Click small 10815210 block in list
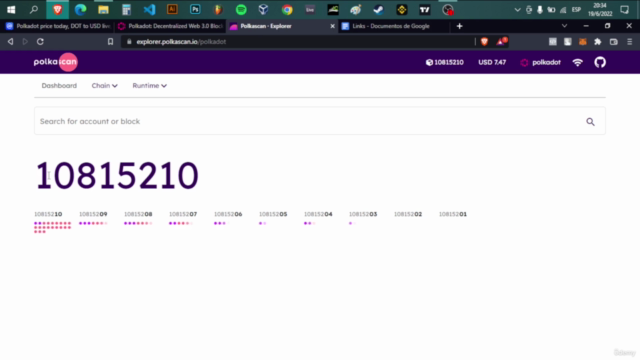Viewport: 640px width, 360px height. pyautogui.click(x=48, y=214)
